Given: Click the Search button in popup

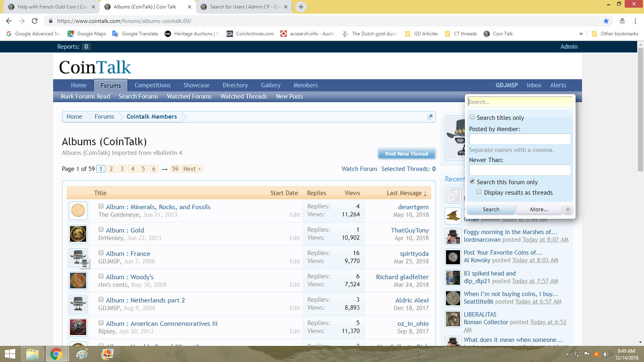Looking at the screenshot, I should pos(491,209).
